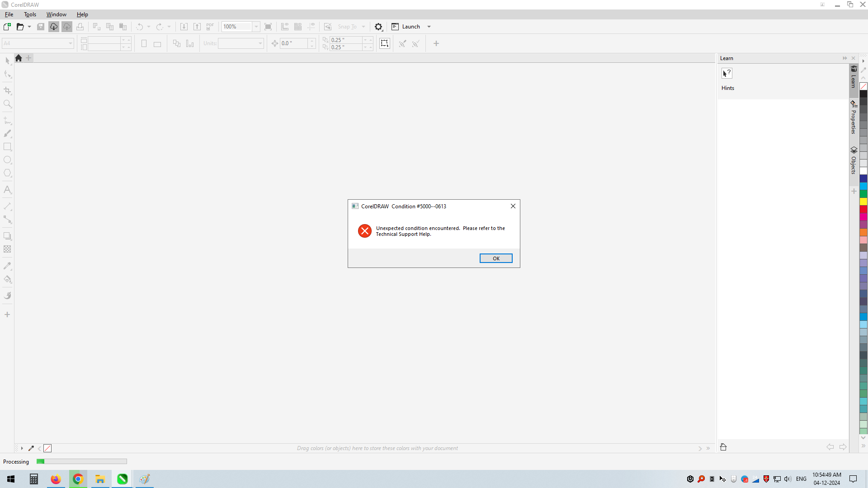This screenshot has height=488, width=868.
Task: Click the cloud upload icon
Action: [67, 27]
